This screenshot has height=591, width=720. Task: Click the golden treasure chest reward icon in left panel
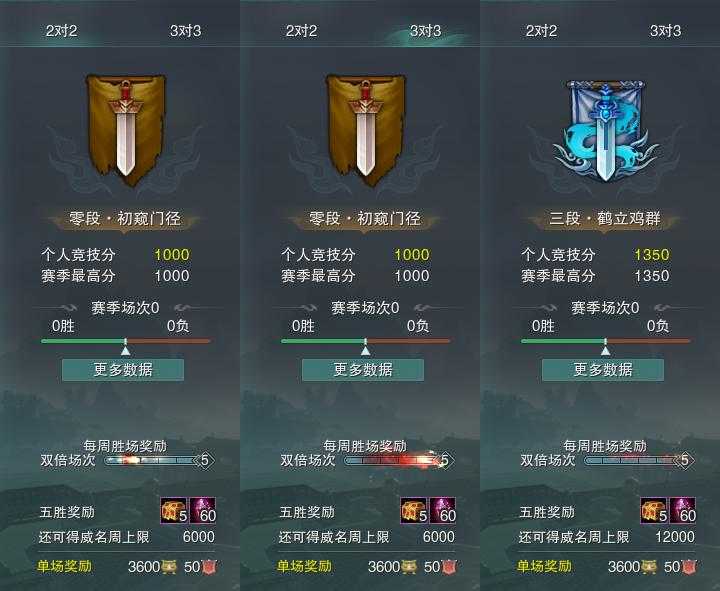[x=174, y=510]
